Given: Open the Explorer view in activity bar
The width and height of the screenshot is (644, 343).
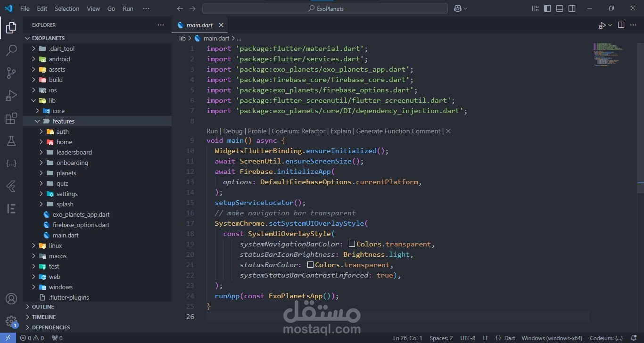Looking at the screenshot, I should pos(11,28).
